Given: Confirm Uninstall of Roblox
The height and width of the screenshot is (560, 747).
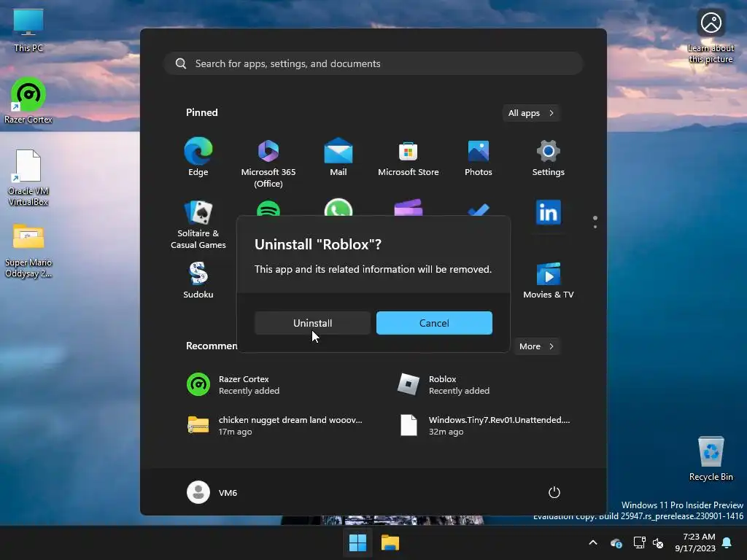Looking at the screenshot, I should coord(312,323).
